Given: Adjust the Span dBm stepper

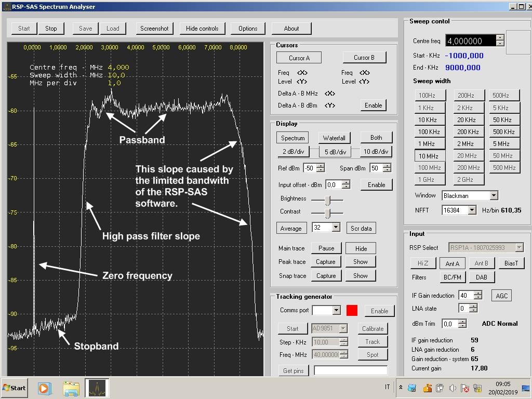Looking at the screenshot, I should click(387, 168).
